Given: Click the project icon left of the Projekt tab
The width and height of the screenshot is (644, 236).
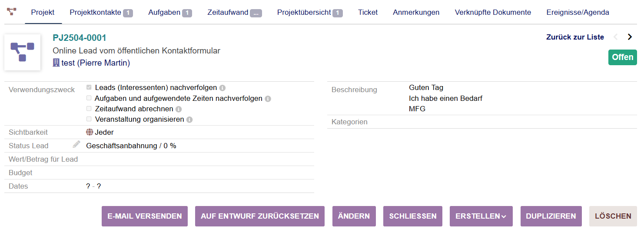Looking at the screenshot, I should click(12, 11).
